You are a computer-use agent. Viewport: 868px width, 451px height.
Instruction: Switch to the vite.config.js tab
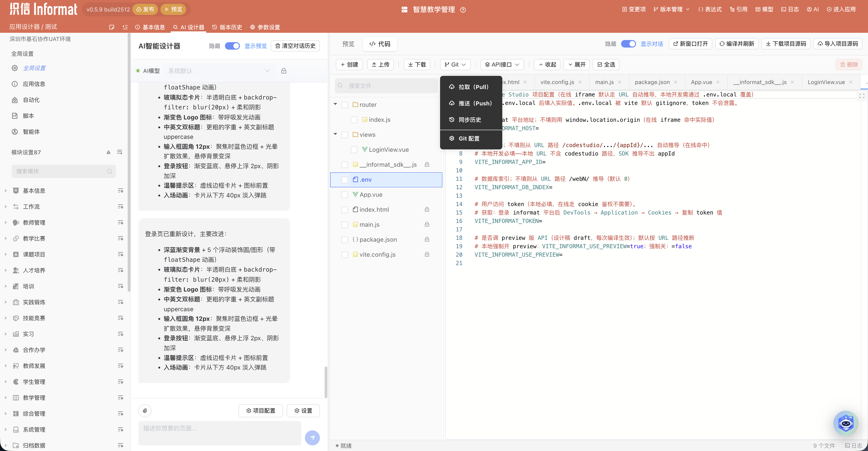[557, 82]
